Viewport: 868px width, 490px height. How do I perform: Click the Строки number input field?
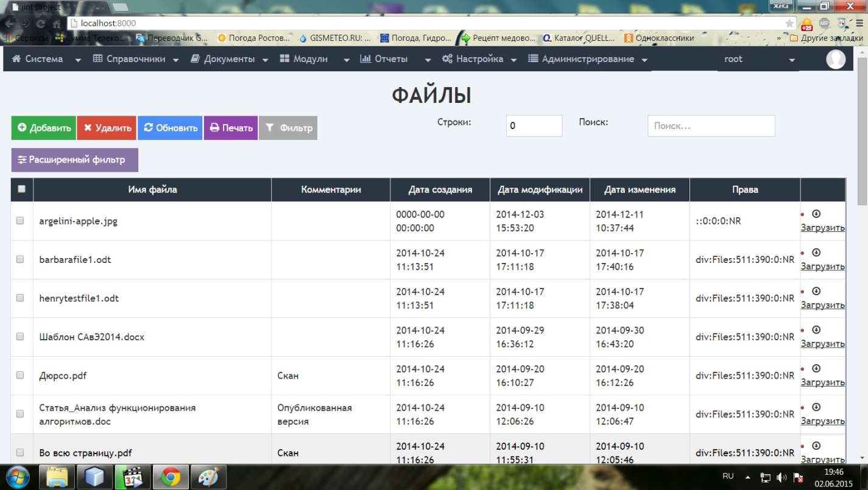click(x=534, y=126)
